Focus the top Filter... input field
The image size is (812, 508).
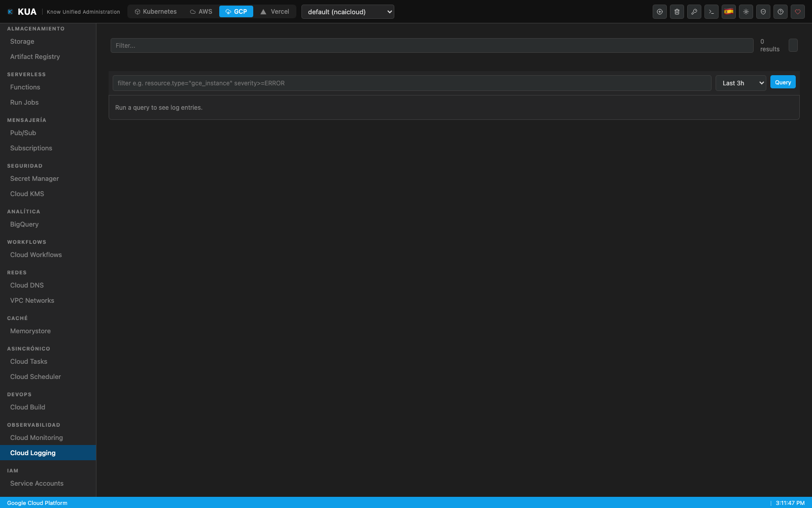pyautogui.click(x=432, y=45)
